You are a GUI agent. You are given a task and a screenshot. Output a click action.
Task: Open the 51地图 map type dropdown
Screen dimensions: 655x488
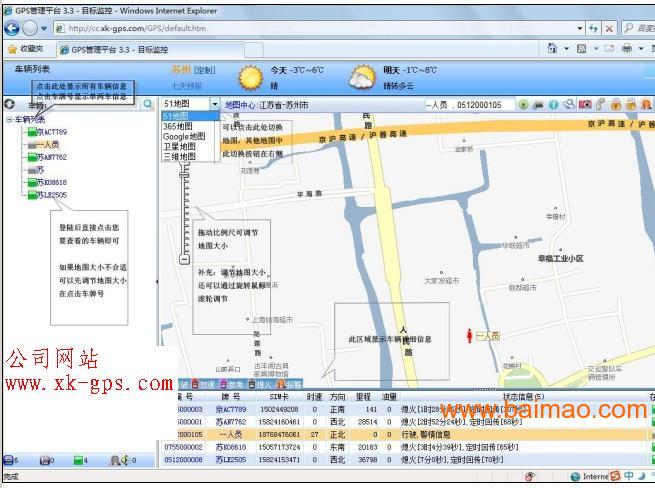click(214, 104)
